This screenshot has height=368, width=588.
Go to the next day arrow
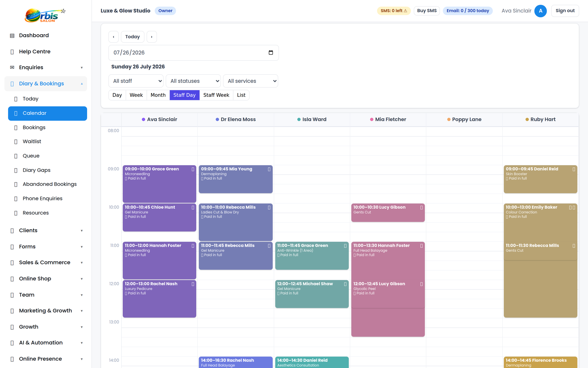pos(152,37)
